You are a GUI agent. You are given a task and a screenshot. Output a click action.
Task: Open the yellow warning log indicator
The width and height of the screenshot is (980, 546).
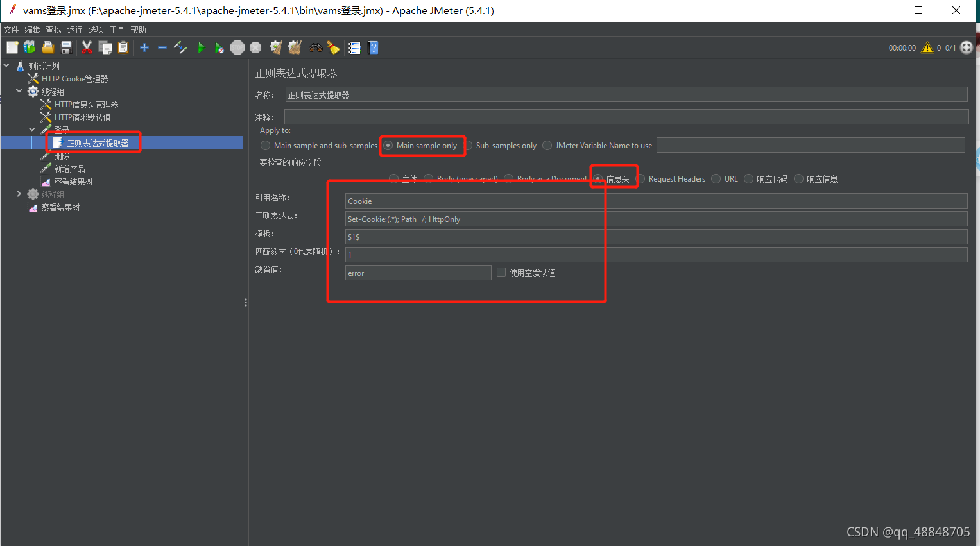(x=927, y=47)
